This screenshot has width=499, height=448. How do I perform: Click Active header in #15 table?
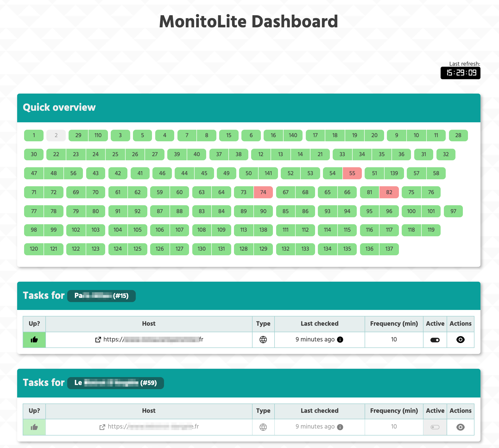[435, 324]
